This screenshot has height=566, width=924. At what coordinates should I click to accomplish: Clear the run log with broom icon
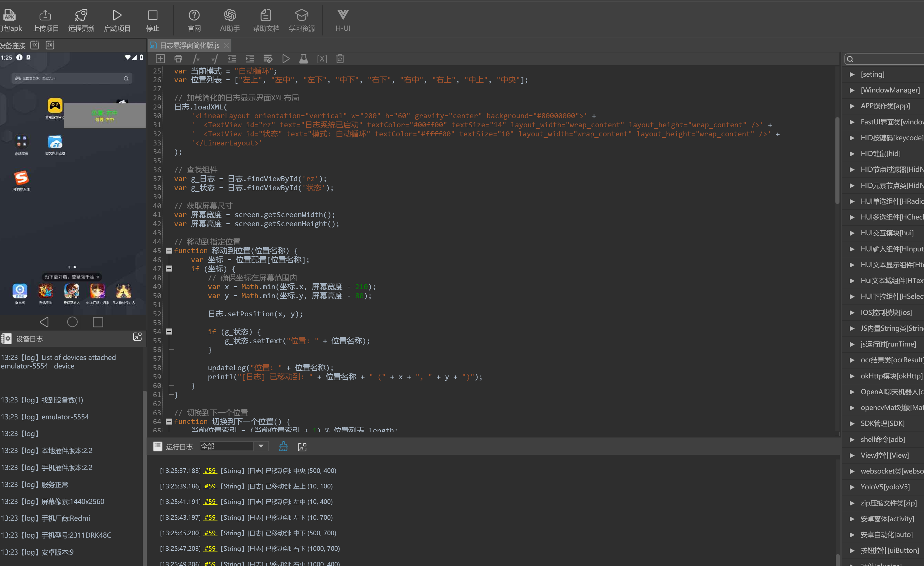click(x=283, y=446)
